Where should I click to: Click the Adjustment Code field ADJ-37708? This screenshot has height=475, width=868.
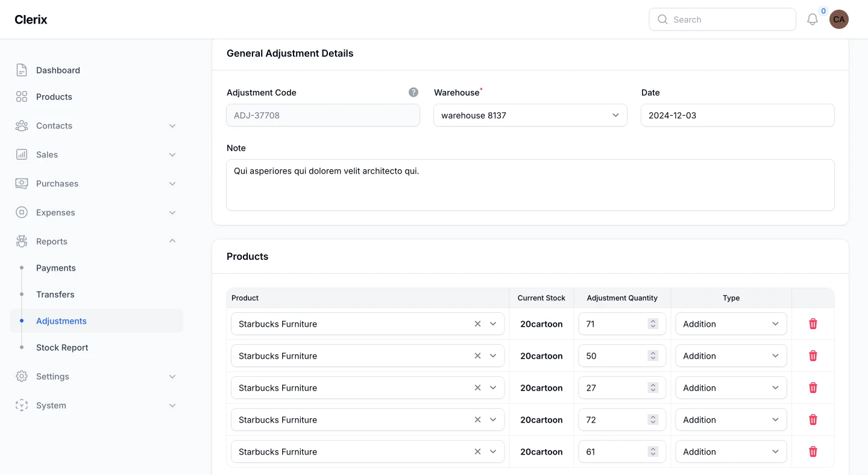coord(323,115)
